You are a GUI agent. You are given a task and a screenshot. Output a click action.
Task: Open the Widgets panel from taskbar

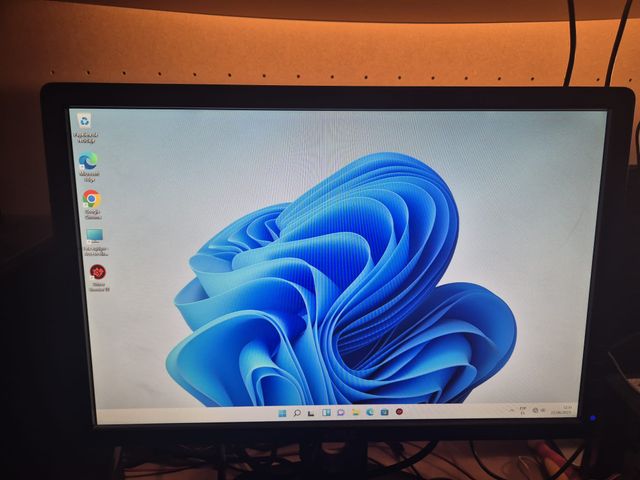pyautogui.click(x=326, y=413)
